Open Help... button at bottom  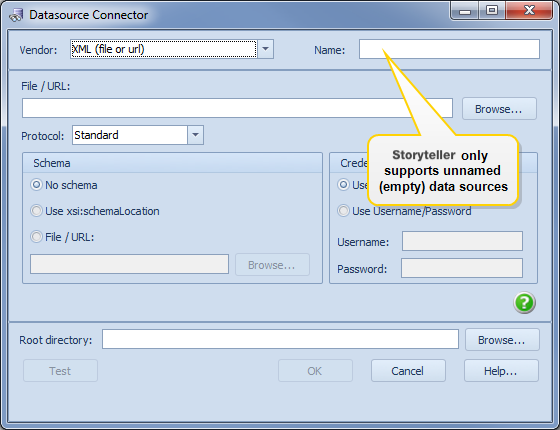[x=501, y=371]
